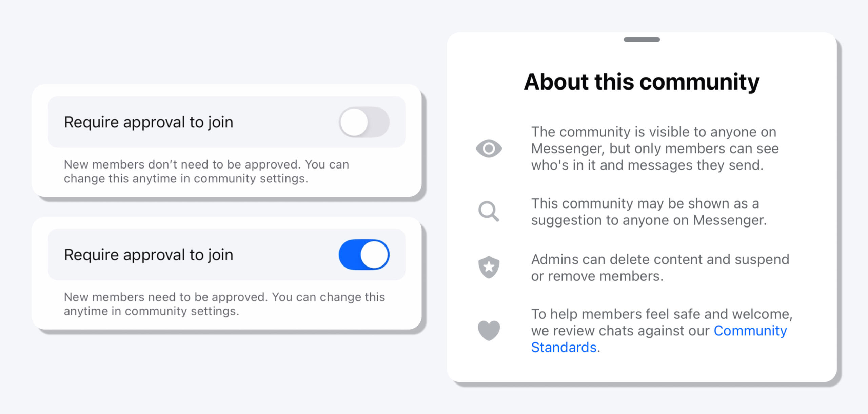Click the shield with star admin icon
The image size is (868, 414).
click(489, 267)
